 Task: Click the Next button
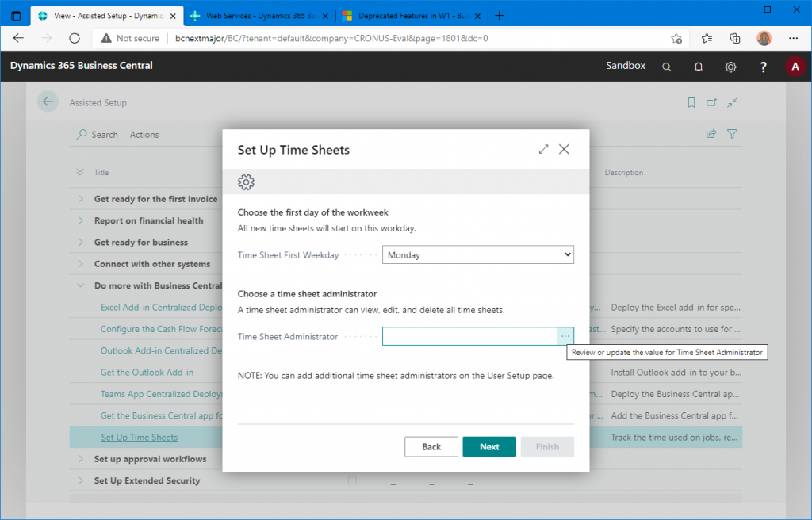point(489,447)
